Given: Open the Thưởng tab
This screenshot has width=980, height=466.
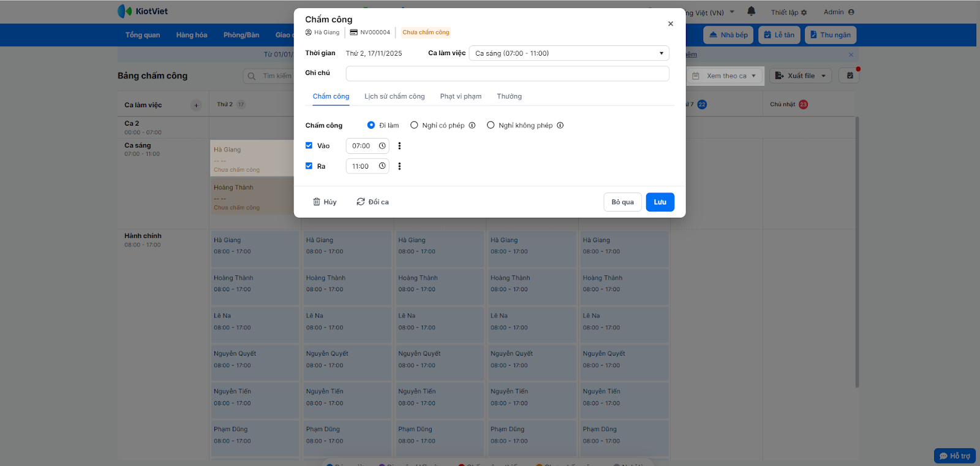Looking at the screenshot, I should point(510,97).
